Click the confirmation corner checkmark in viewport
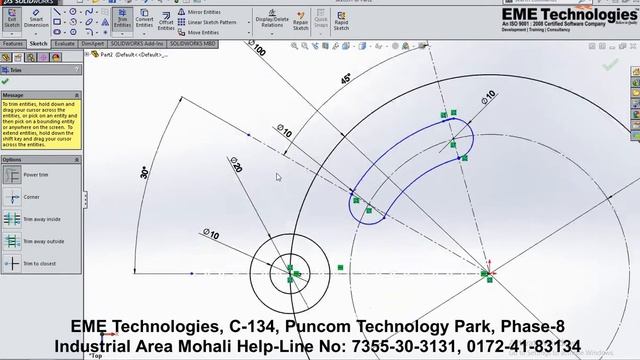The height and width of the screenshot is (360, 640). pyautogui.click(x=611, y=65)
